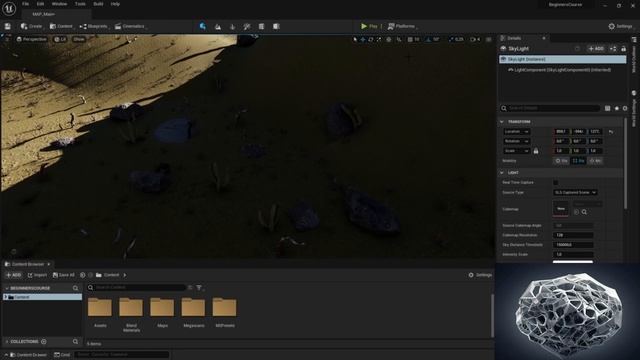The width and height of the screenshot is (640, 360).
Task: Switch to Modeling mode icon
Action: point(261,27)
